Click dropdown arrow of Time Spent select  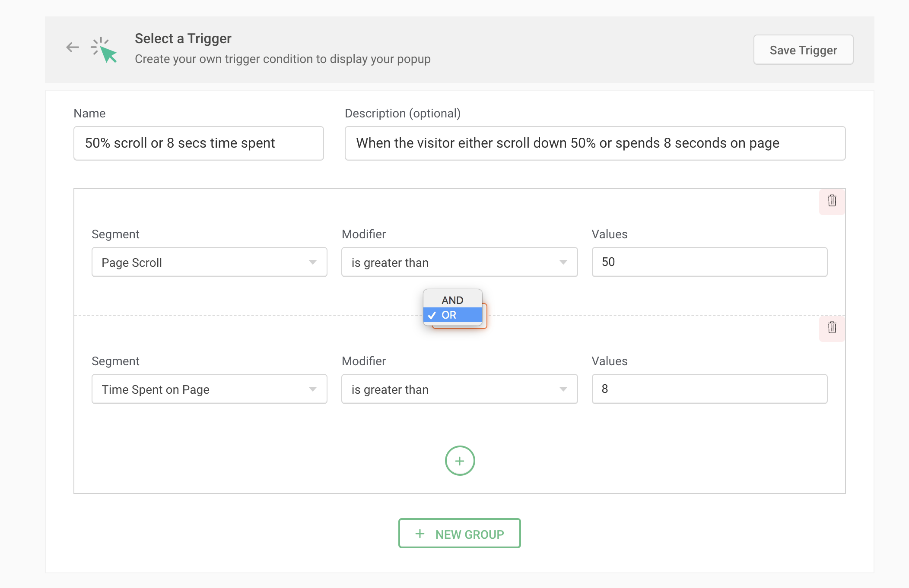click(313, 389)
